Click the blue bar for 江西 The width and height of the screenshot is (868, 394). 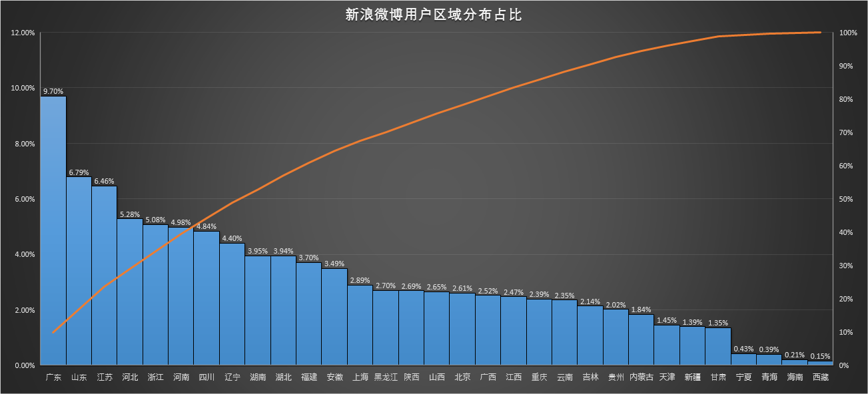point(514,331)
